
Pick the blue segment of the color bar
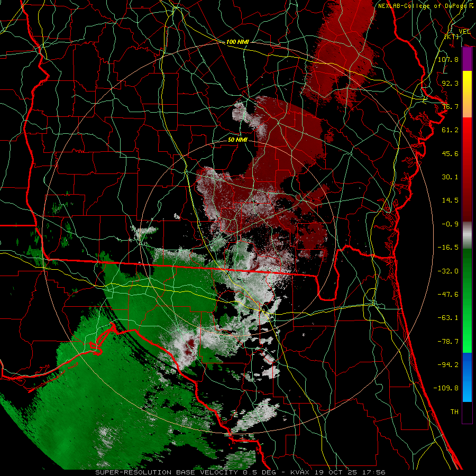467,377
